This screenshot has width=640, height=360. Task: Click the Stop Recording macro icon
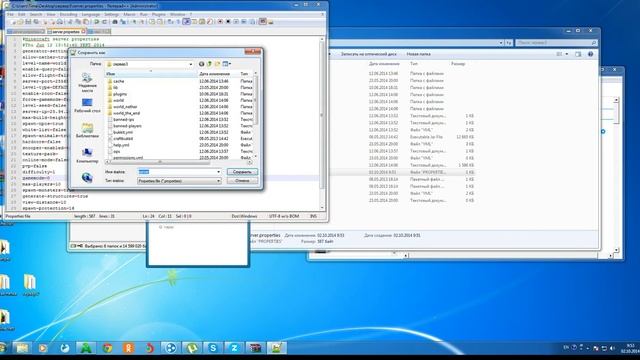(x=228, y=22)
